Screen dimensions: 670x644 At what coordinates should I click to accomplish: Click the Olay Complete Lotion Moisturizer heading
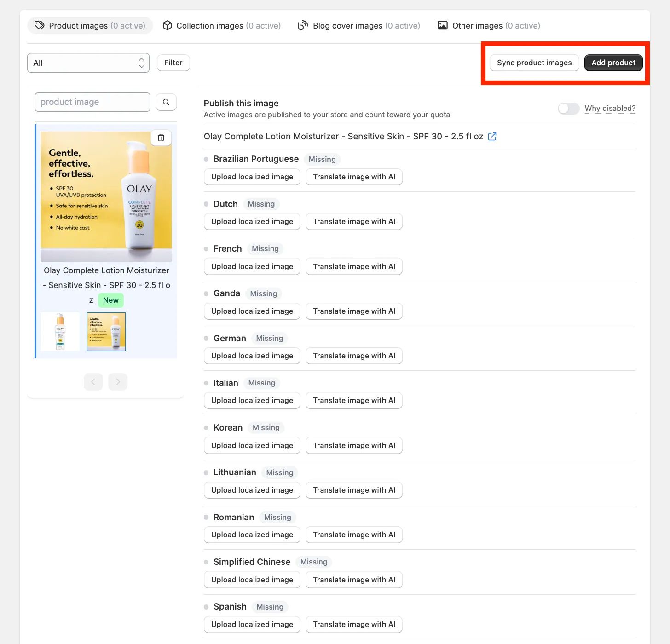click(343, 137)
